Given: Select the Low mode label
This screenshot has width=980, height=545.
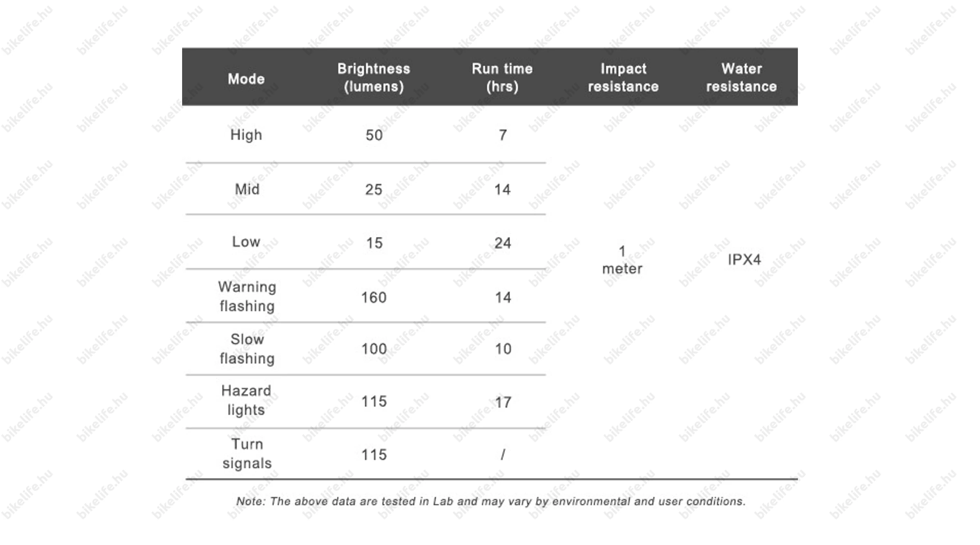Looking at the screenshot, I should (246, 241).
